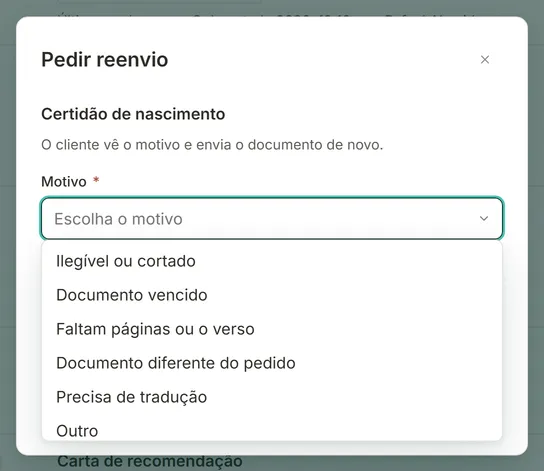544x471 pixels.
Task: Click 'Carta de recomendação' behind the dialog
Action: click(150, 461)
